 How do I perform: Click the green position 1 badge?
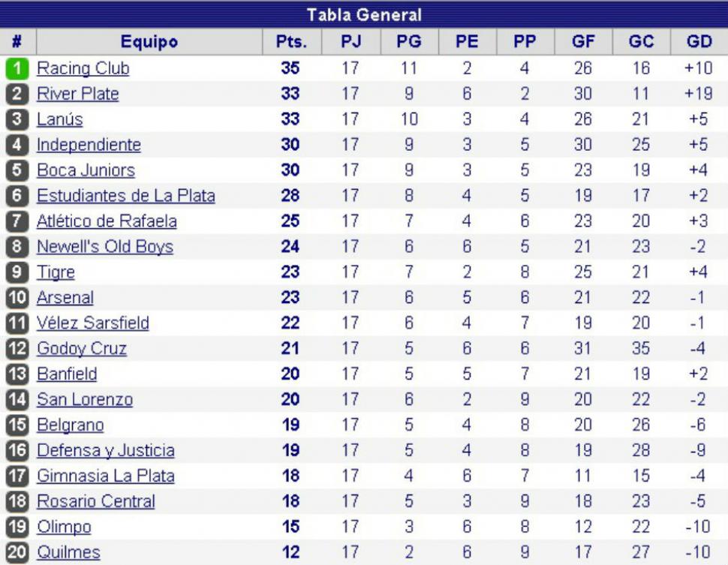(17, 68)
